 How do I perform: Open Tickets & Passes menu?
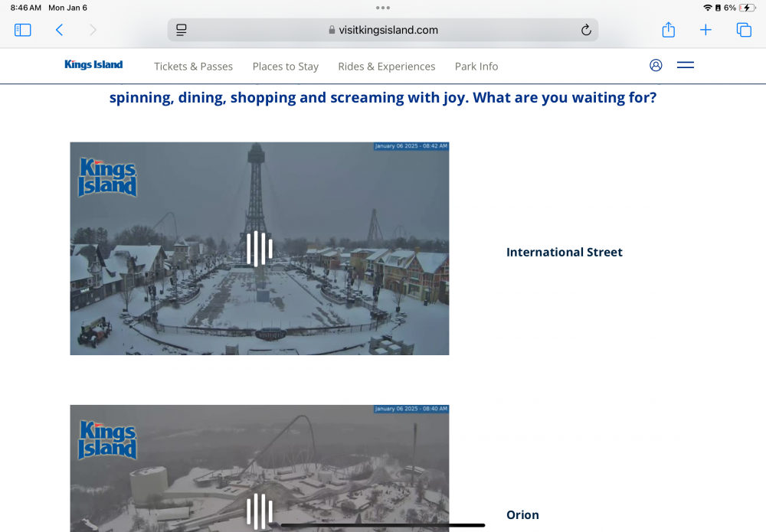[x=193, y=67]
